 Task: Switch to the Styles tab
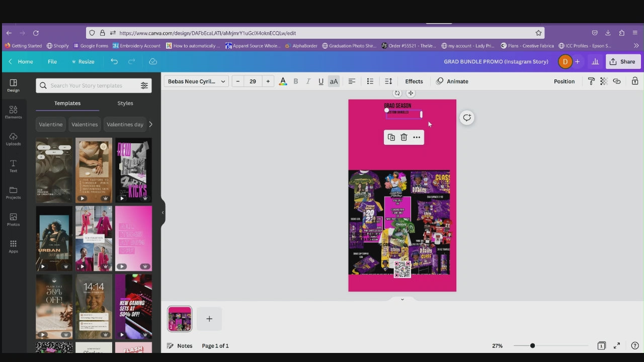tap(125, 103)
